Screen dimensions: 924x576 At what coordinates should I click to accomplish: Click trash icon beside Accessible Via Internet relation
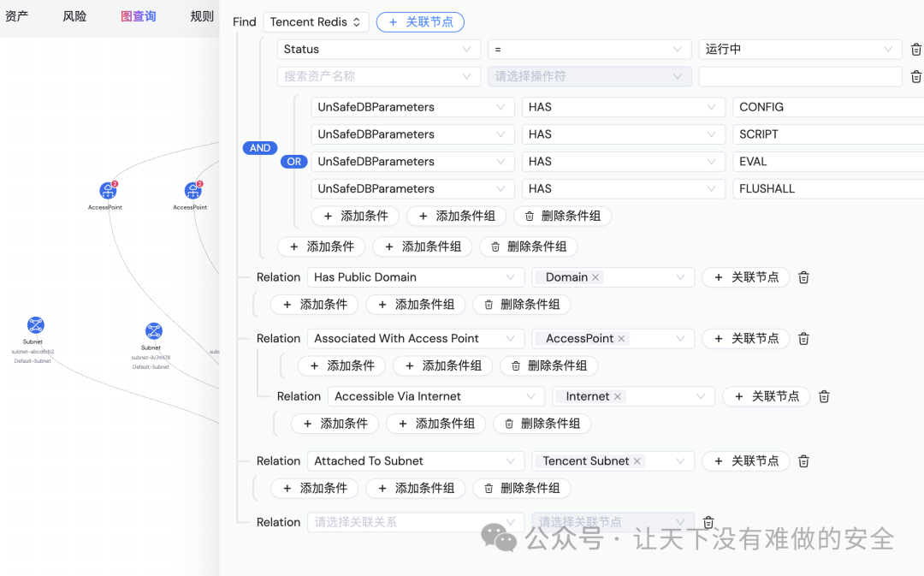pos(823,395)
